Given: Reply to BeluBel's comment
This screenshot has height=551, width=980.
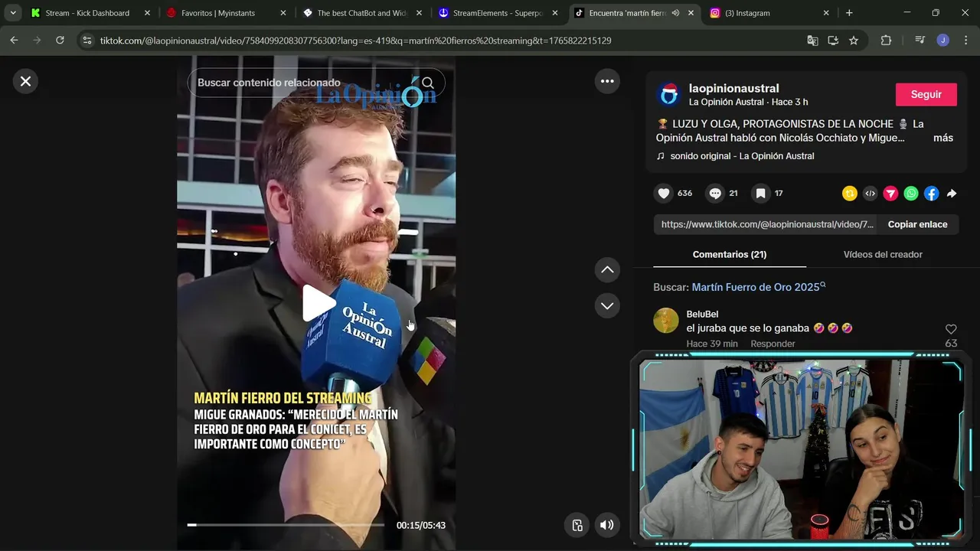Looking at the screenshot, I should 773,344.
